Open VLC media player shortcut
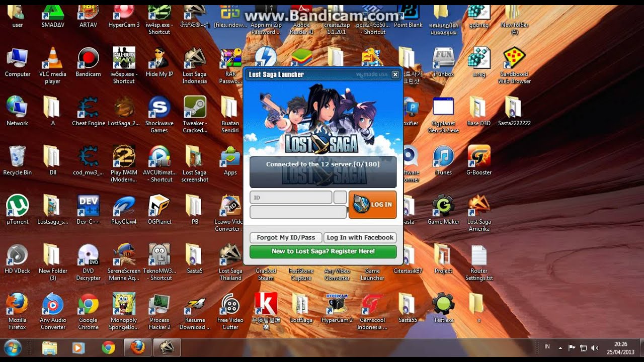This screenshot has height=362, width=644. (52, 66)
